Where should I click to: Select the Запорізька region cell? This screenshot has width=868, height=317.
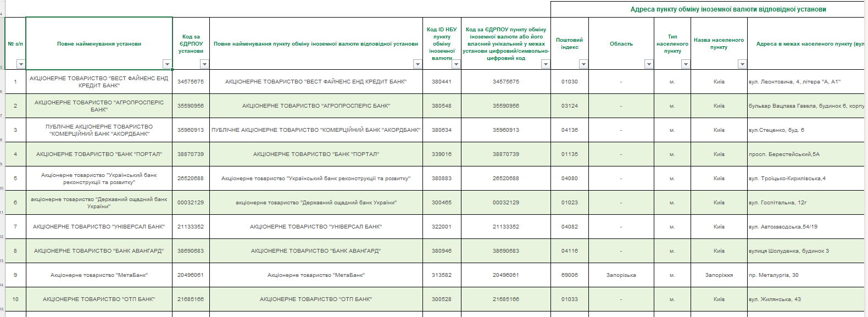[621, 275]
